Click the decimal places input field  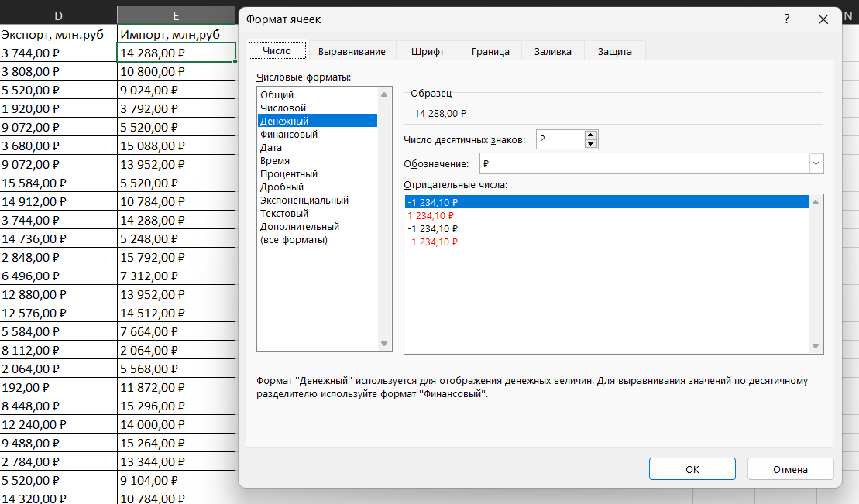[x=559, y=139]
